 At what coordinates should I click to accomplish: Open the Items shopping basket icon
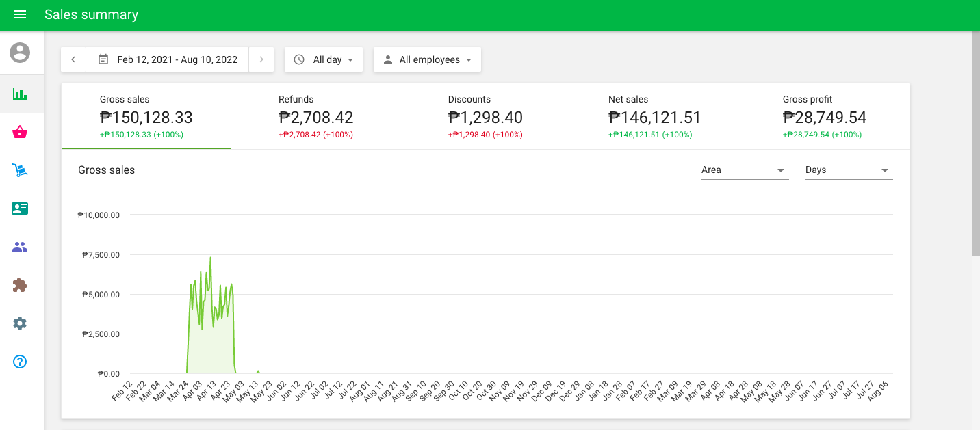(20, 132)
